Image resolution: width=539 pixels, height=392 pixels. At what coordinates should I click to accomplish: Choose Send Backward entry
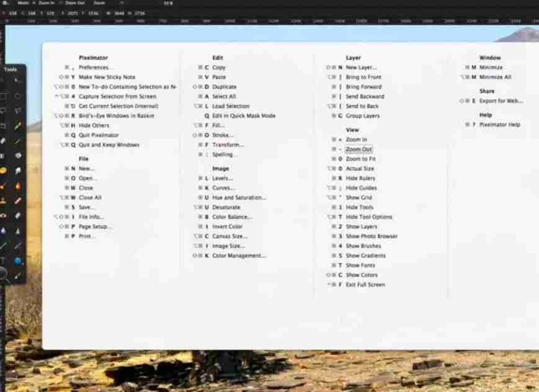(365, 96)
